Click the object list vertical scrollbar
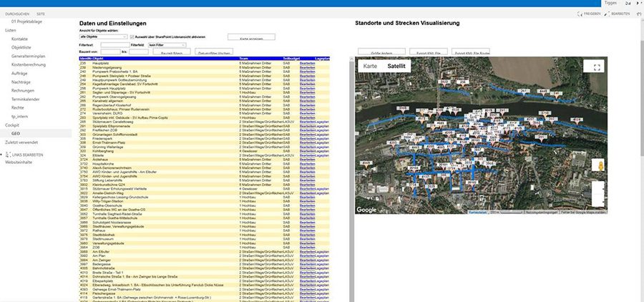 tap(351, 181)
